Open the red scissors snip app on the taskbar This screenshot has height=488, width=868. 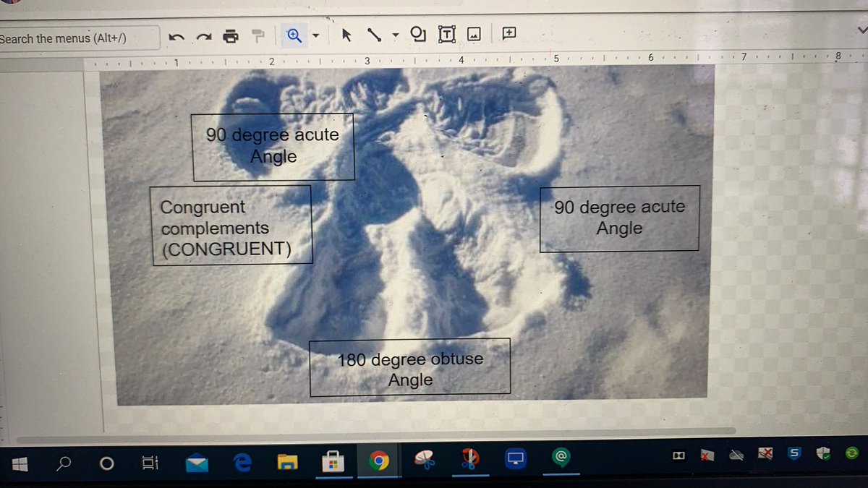(469, 458)
